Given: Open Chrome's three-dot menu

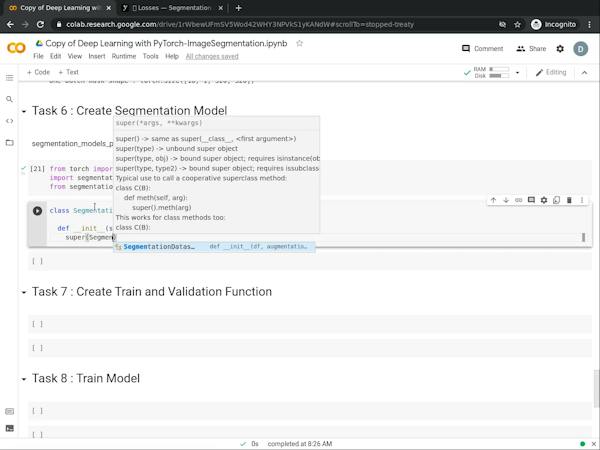Looking at the screenshot, I should coord(589,24).
